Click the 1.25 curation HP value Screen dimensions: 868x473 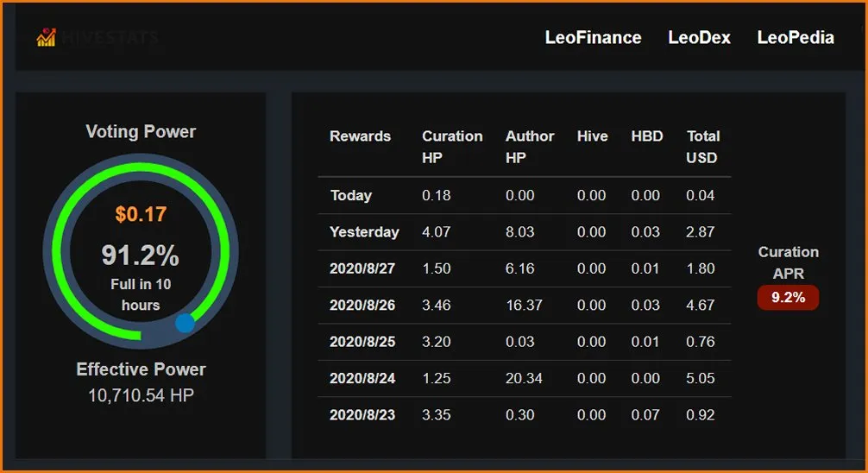pyautogui.click(x=437, y=378)
